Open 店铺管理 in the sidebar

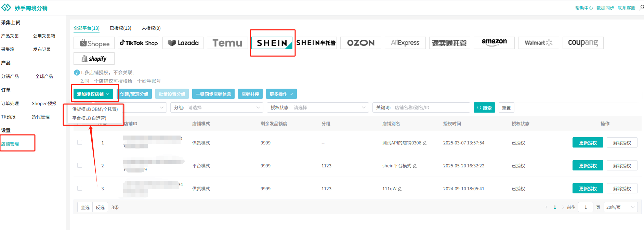[x=10, y=144]
